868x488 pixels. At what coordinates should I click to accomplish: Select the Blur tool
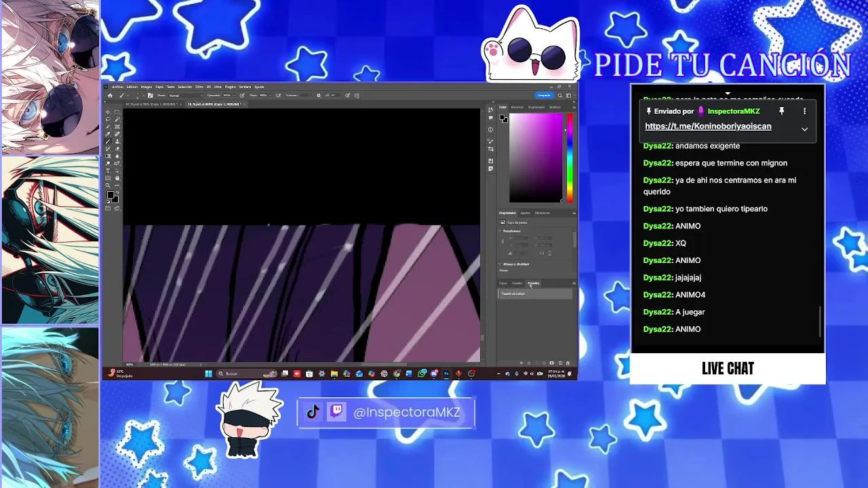pyautogui.click(x=117, y=156)
